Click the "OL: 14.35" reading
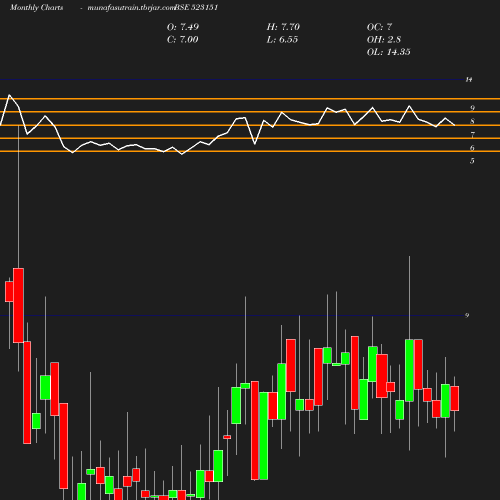Image resolution: width=500 pixels, height=500 pixels. click(388, 52)
